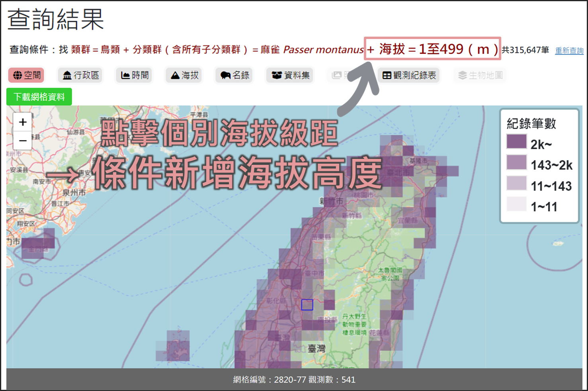
Task: Open the 行政區 administrative district view
Action: click(80, 75)
